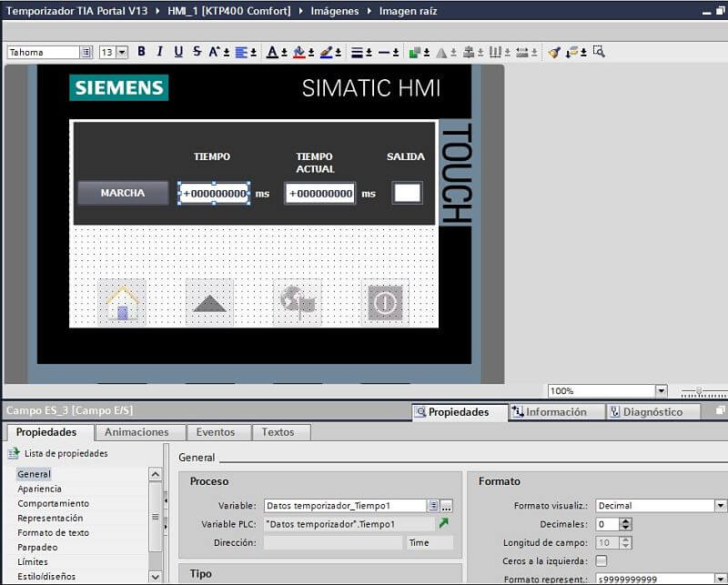Screen dimensions: 728x585
Task: Click the Variable input field Datos temporizador_Tiempo1
Action: [x=346, y=506]
